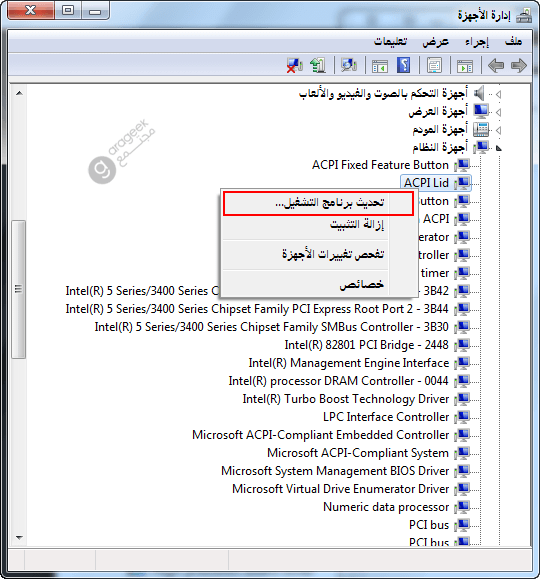Viewport: 540px width, 579px height.
Task: Choose تحديث برنامج التشغيل (Update driver)
Action: [x=318, y=203]
